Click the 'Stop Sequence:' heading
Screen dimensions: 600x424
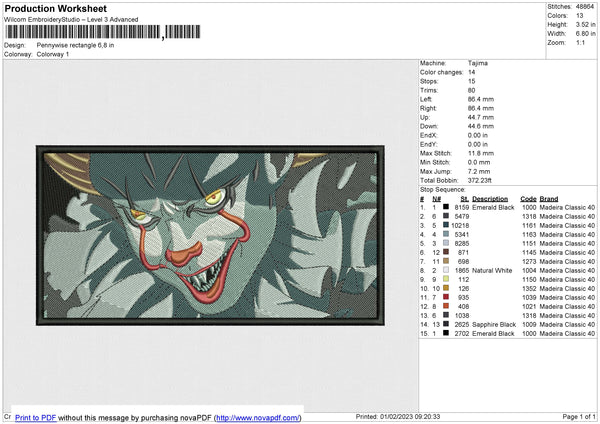coord(442,189)
